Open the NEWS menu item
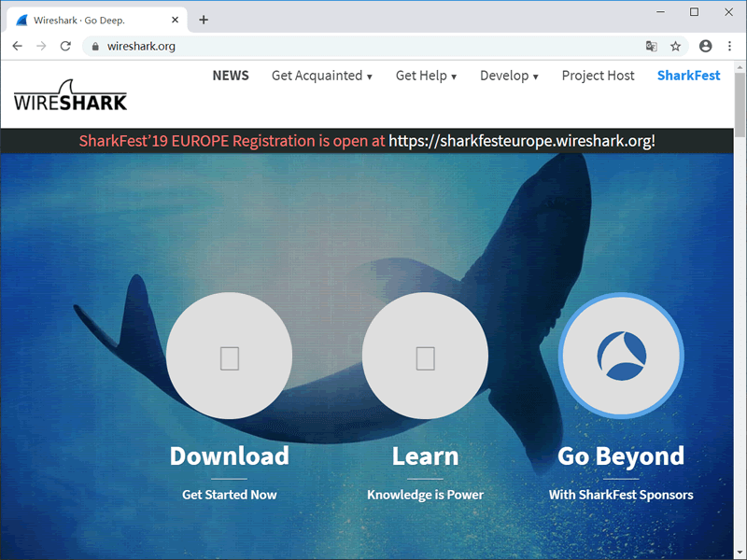 [x=231, y=76]
